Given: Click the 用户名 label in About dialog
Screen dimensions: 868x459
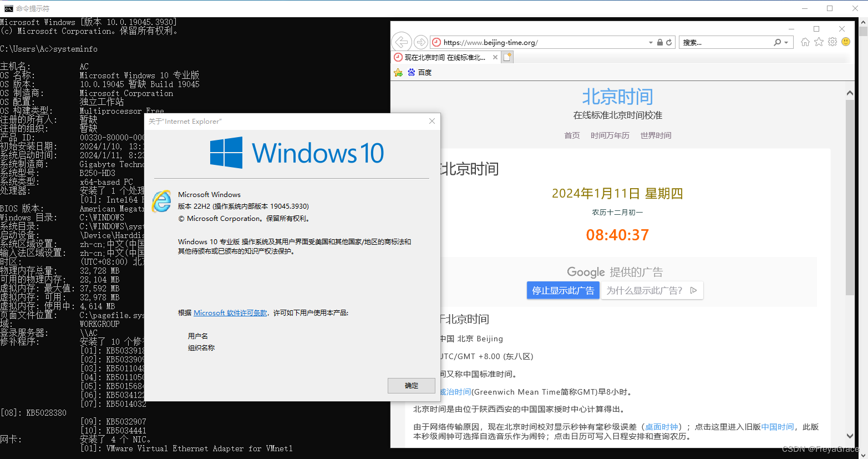Looking at the screenshot, I should pos(198,336).
